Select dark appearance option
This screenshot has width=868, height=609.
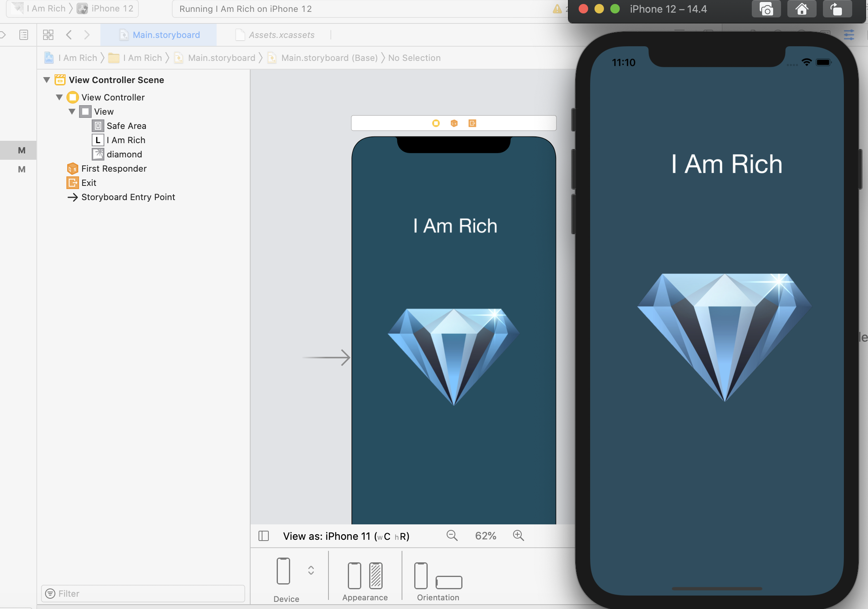pyautogui.click(x=376, y=575)
